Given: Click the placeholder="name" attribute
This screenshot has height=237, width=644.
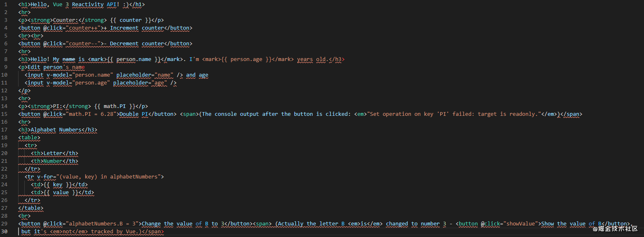Looking at the screenshot, I should pos(146,75).
